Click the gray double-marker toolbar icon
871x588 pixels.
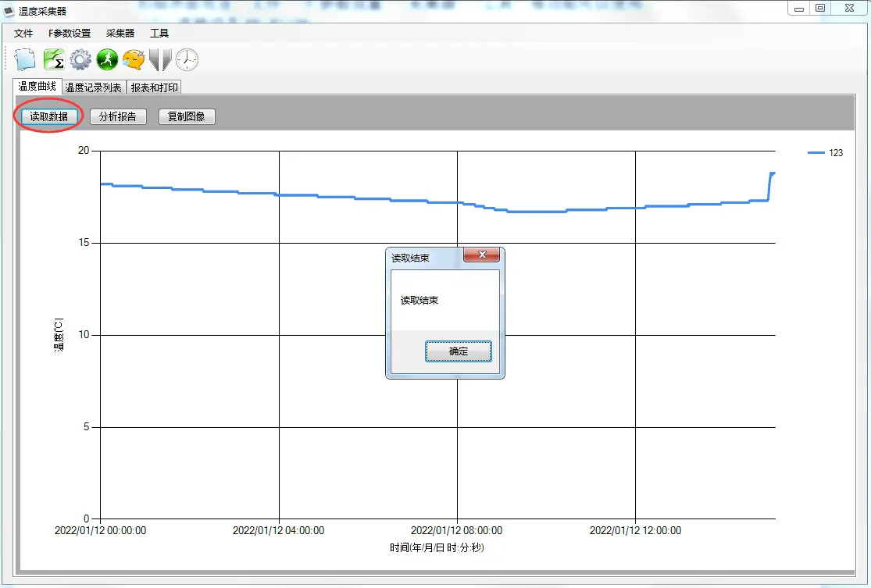click(160, 59)
